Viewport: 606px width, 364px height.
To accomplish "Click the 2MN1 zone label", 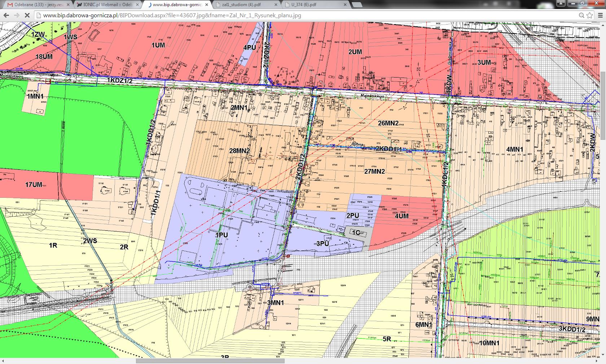I will pyautogui.click(x=239, y=108).
